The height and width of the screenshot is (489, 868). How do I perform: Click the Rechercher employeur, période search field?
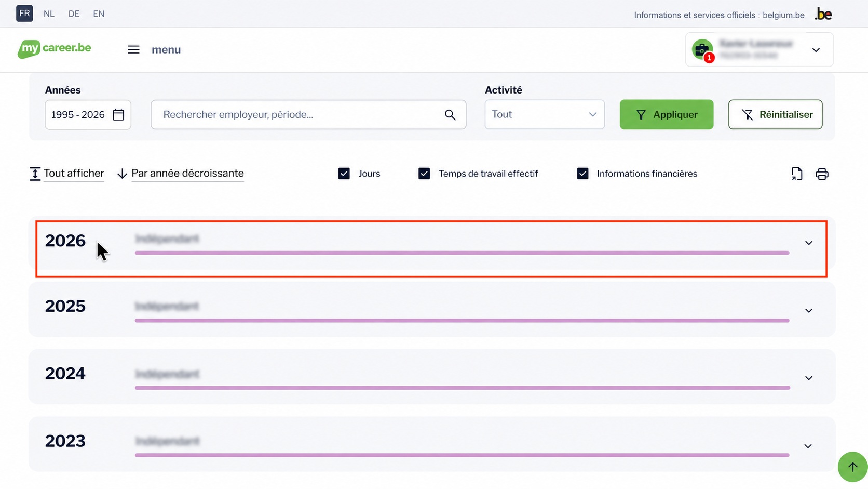coord(308,114)
